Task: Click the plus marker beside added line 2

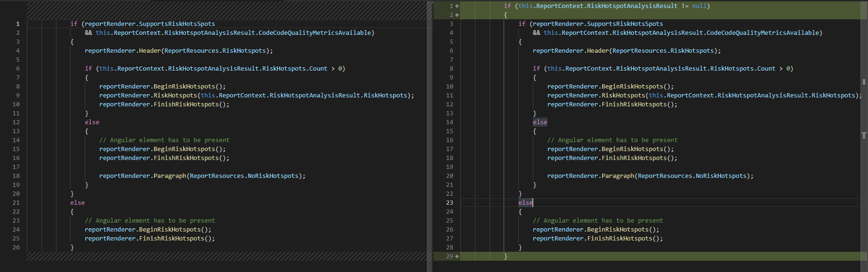Action: pos(457,15)
